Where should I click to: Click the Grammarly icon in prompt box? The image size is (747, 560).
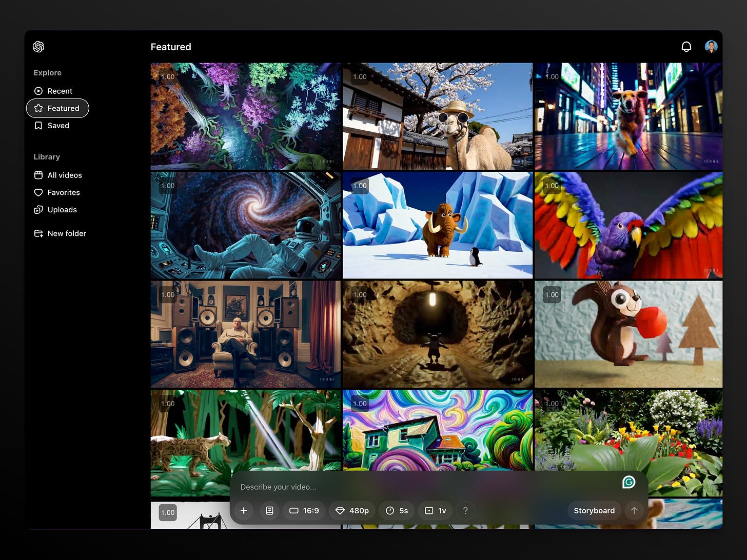coord(629,482)
